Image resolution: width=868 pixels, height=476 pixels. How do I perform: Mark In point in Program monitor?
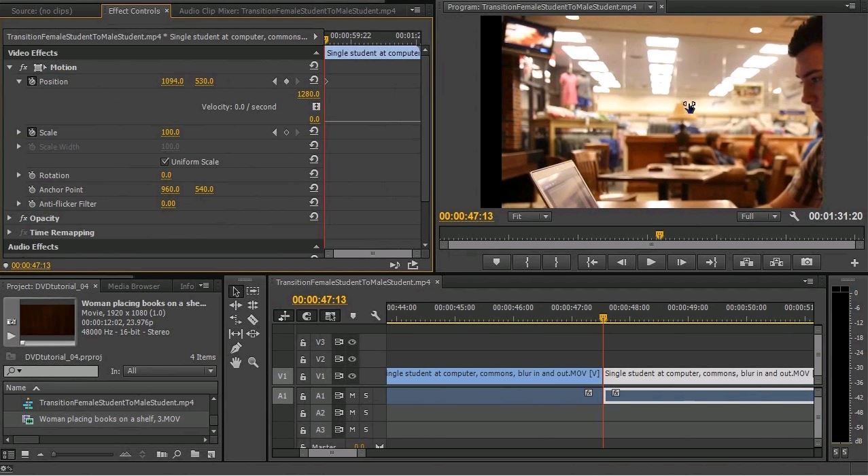(527, 262)
